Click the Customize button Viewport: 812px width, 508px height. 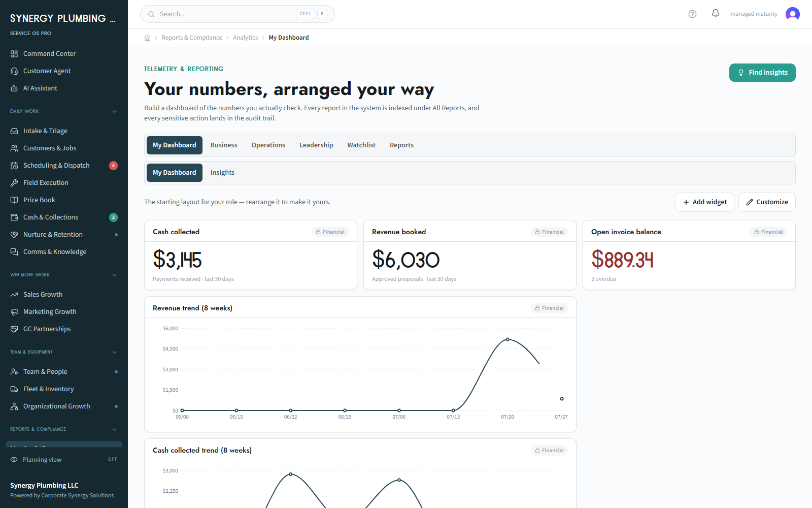click(x=767, y=202)
